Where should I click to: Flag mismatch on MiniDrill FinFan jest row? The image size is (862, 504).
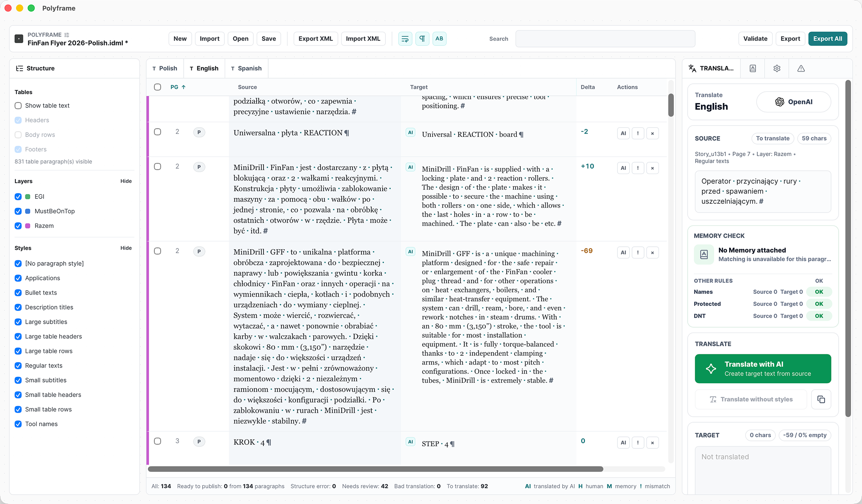[638, 168]
